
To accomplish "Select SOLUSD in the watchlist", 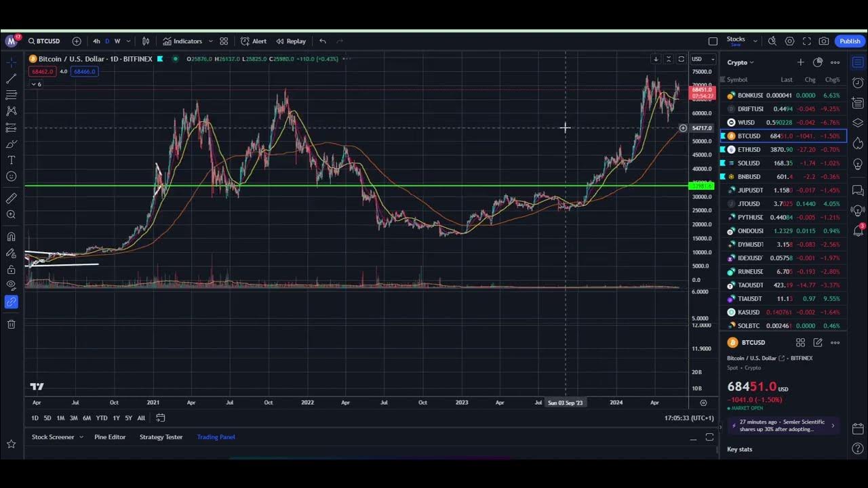I will [784, 163].
